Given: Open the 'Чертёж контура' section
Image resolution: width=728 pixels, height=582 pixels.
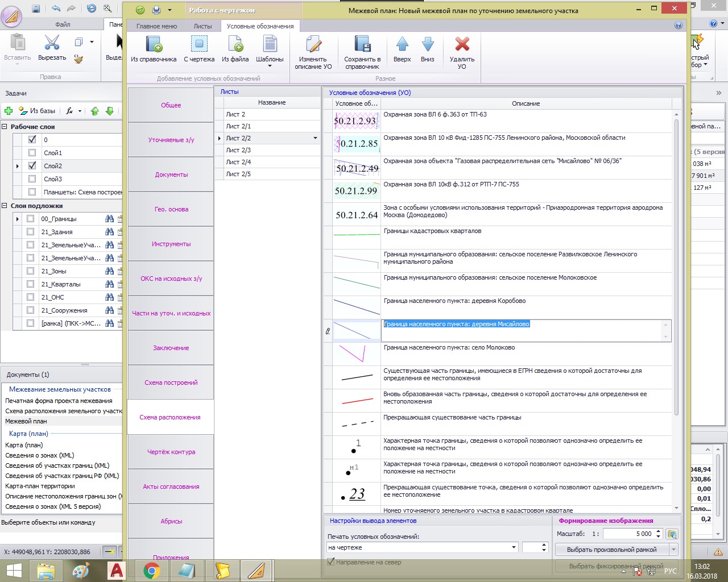Looking at the screenshot, I should tap(171, 452).
